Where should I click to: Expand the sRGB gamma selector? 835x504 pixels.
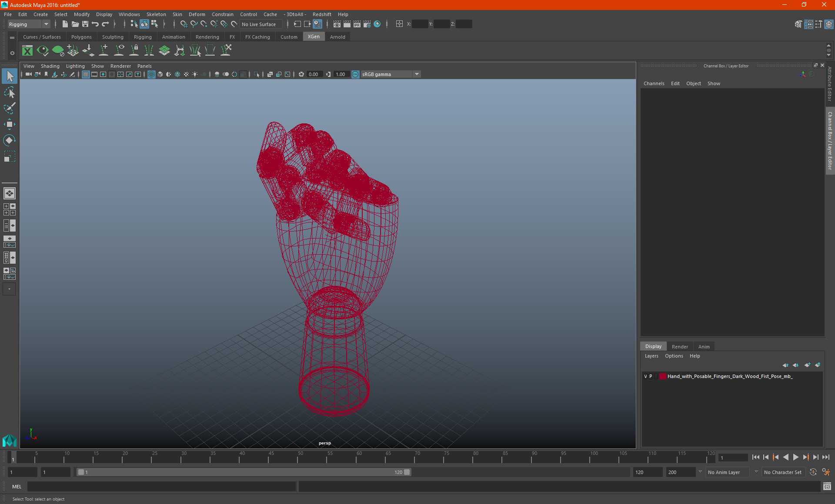coord(417,74)
